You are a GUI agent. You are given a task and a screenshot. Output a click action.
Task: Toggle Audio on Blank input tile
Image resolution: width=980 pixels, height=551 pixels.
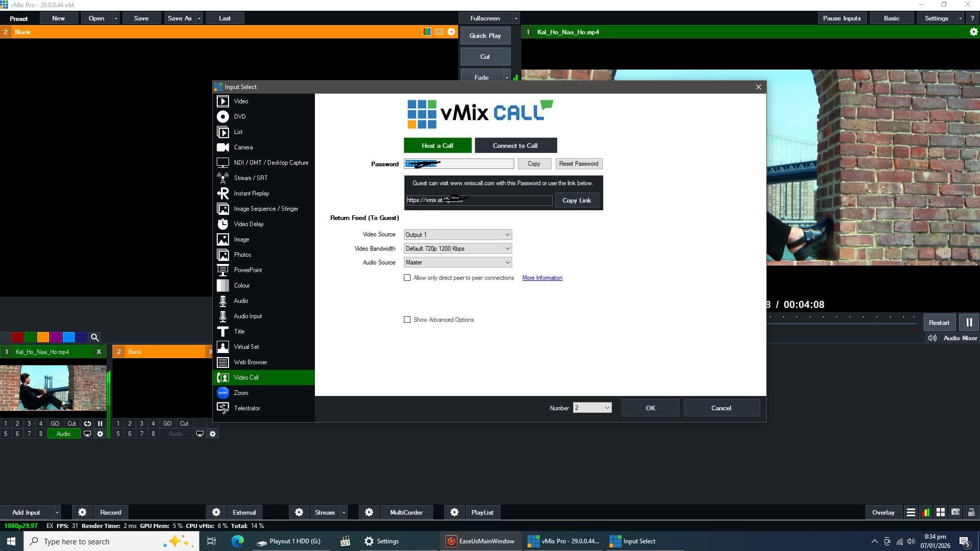(x=176, y=434)
